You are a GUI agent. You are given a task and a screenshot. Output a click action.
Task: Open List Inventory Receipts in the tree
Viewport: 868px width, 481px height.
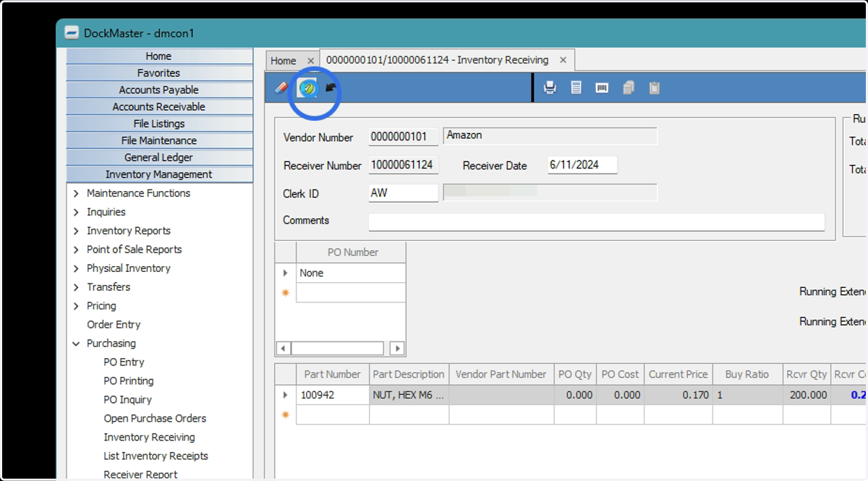[156, 456]
